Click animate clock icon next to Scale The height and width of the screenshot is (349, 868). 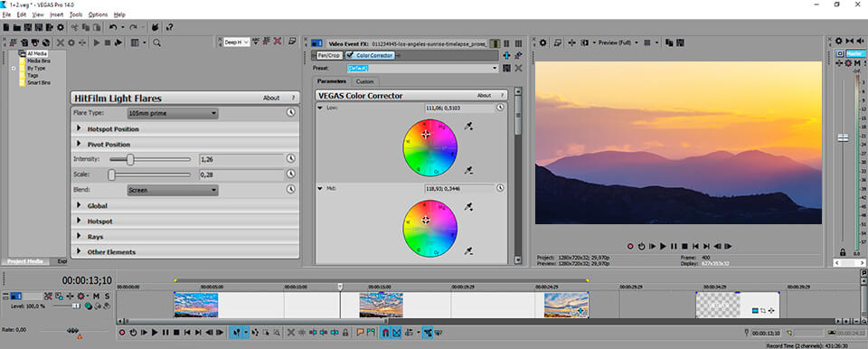[290, 174]
